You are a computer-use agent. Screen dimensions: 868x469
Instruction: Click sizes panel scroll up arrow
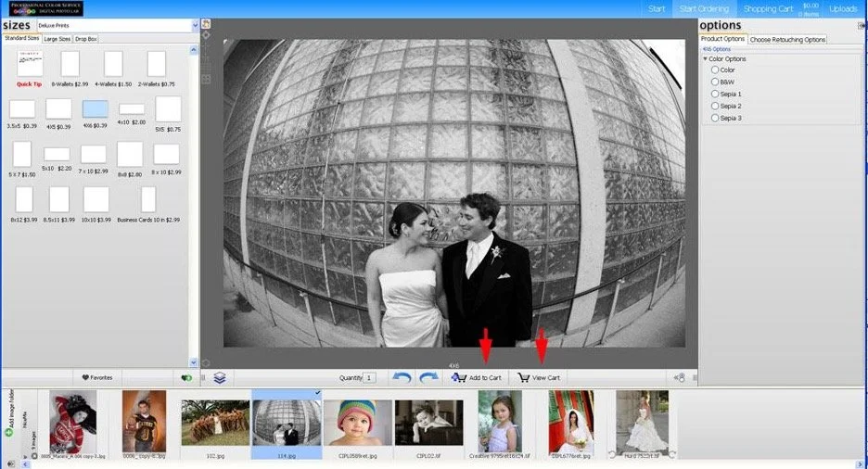point(193,50)
